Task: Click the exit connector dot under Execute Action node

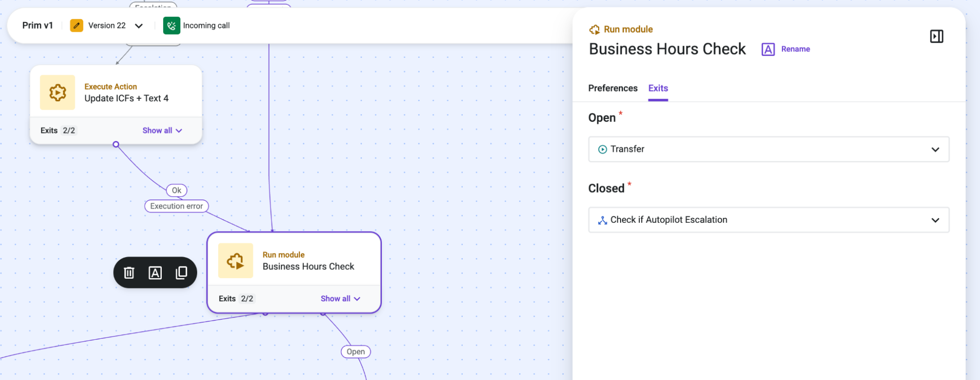Action: 116,144
